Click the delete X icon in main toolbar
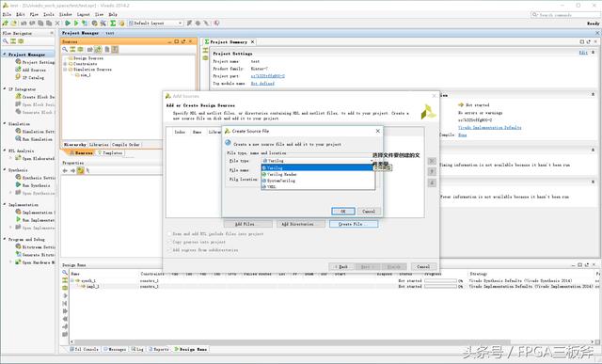This screenshot has height=364, width=602. coord(57,23)
